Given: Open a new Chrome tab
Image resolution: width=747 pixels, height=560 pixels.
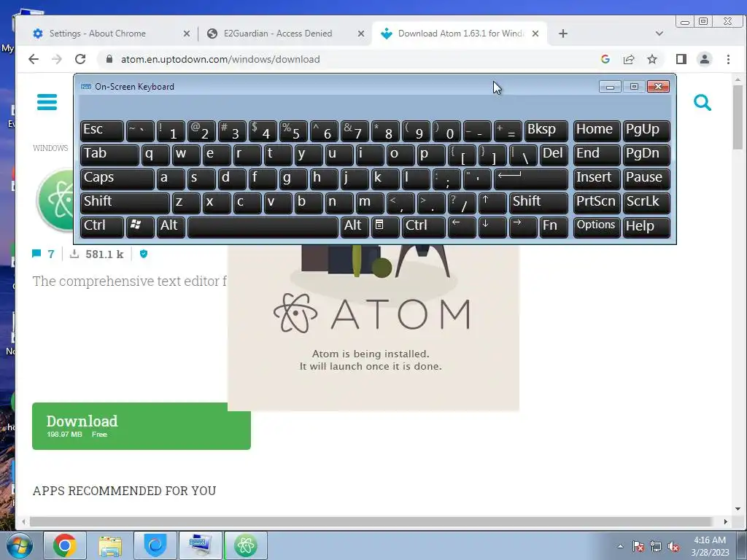Looking at the screenshot, I should click(563, 34).
